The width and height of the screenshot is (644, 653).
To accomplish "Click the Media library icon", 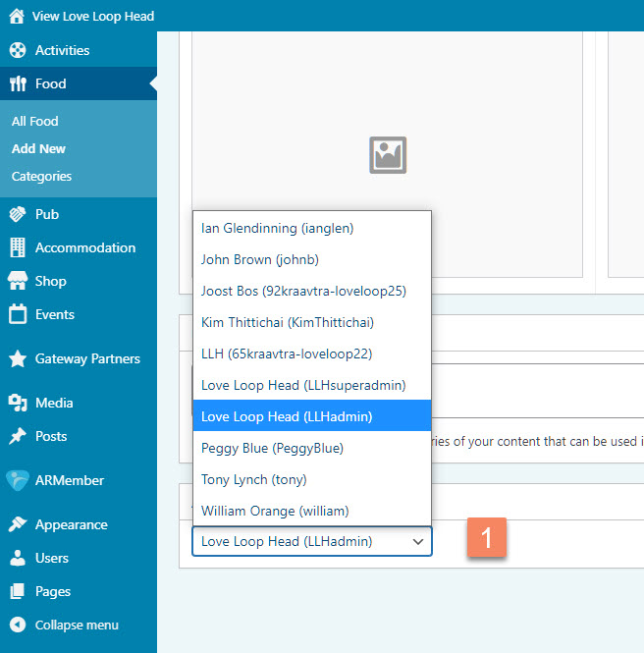I will click(17, 403).
